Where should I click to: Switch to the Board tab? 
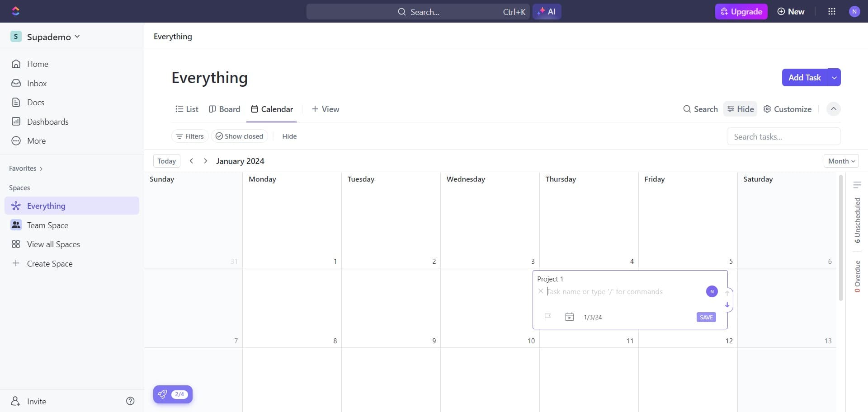(x=225, y=109)
